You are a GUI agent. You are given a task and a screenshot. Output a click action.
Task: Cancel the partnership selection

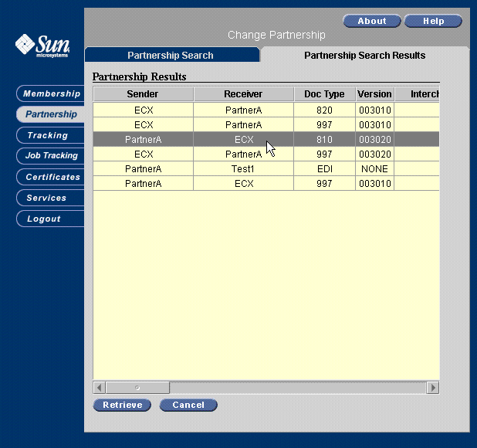point(188,405)
